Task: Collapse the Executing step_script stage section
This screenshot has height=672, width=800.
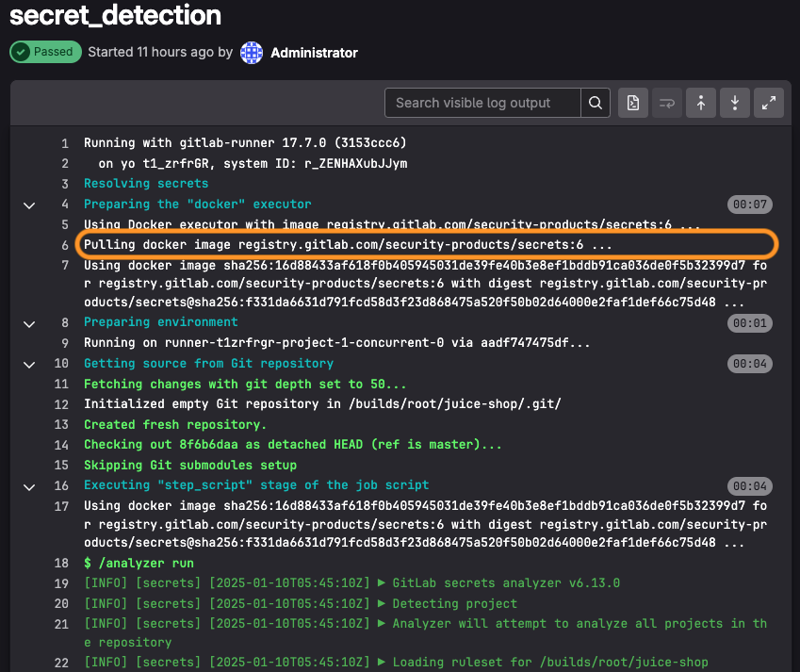Action: (x=29, y=486)
